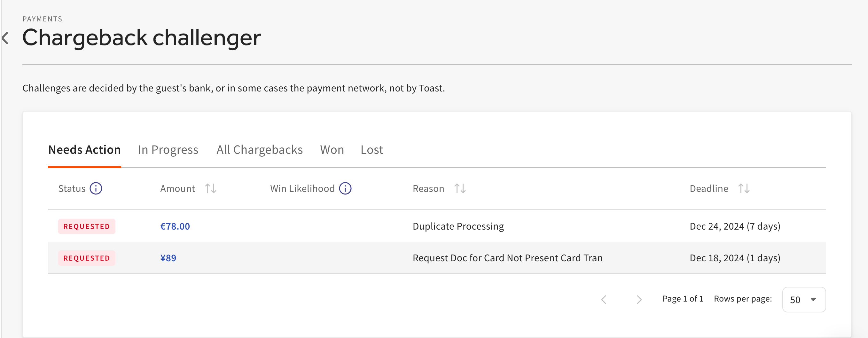Go to next page chevron

click(639, 299)
